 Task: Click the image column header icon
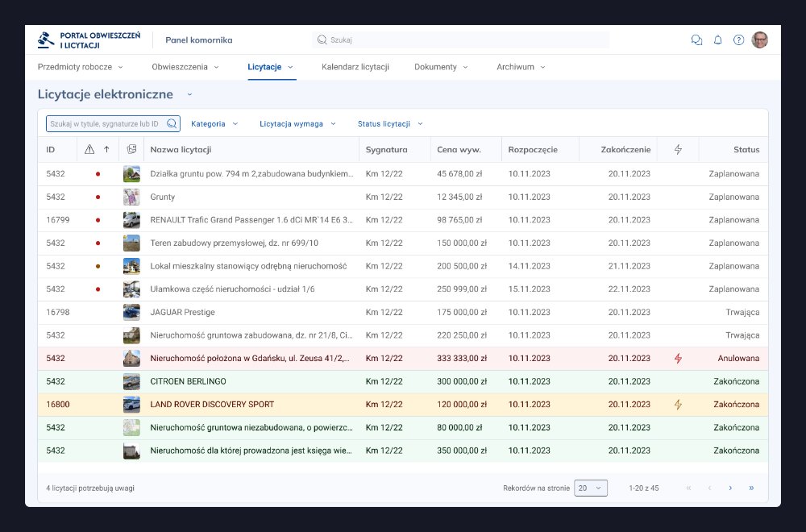[131, 150]
